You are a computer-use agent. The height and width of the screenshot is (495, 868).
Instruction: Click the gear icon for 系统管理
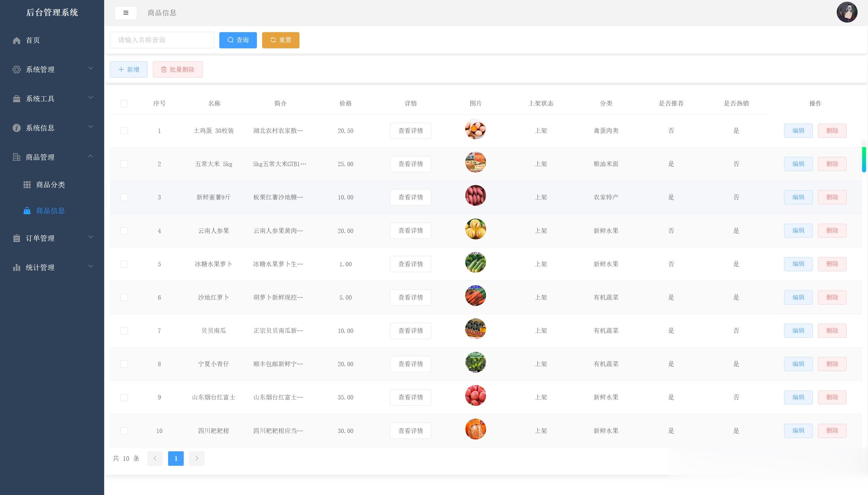pos(16,69)
